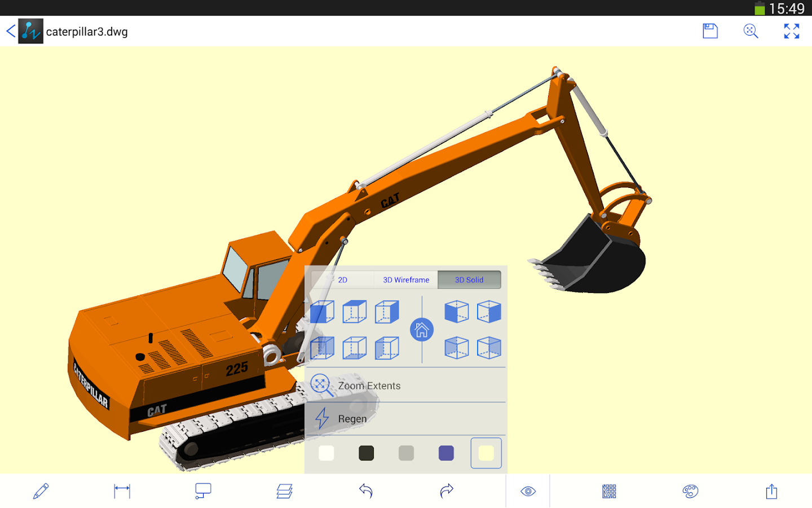
Task: Check the status bar clock showing 15:49
Action: [x=787, y=8]
